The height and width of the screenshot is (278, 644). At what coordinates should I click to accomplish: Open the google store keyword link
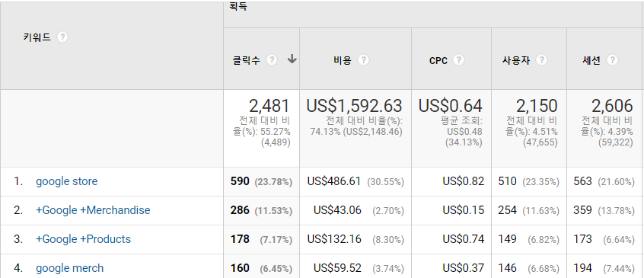pos(67,181)
